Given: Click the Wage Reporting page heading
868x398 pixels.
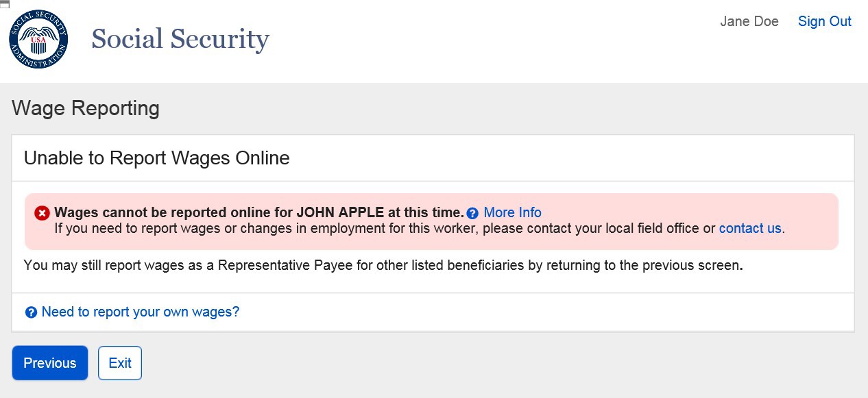Looking at the screenshot, I should [x=86, y=108].
